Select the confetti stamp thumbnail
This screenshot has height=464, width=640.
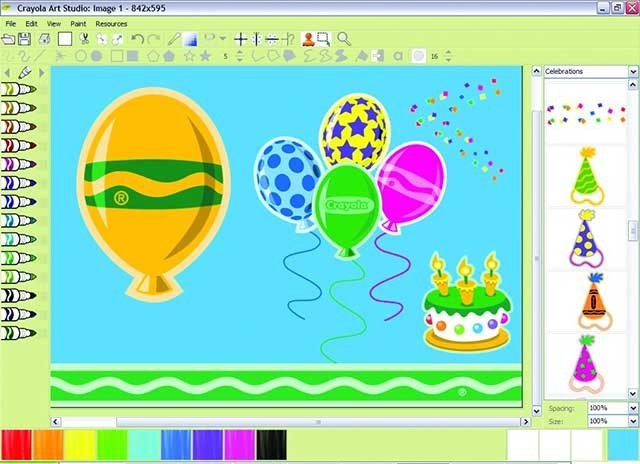(586, 113)
